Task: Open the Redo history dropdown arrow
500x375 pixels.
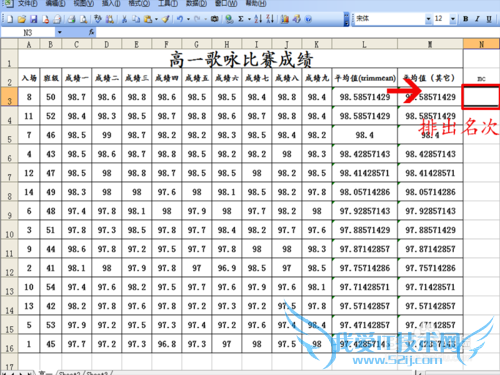Action: [206, 19]
